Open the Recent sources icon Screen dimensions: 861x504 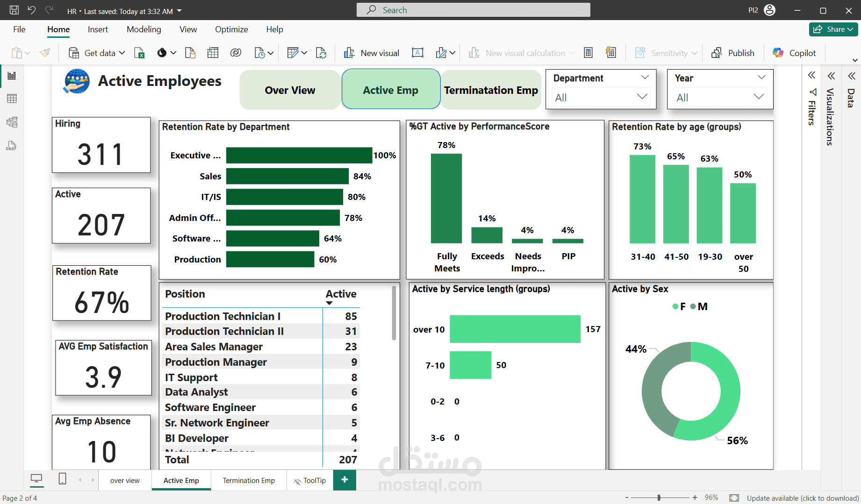pyautogui.click(x=260, y=53)
